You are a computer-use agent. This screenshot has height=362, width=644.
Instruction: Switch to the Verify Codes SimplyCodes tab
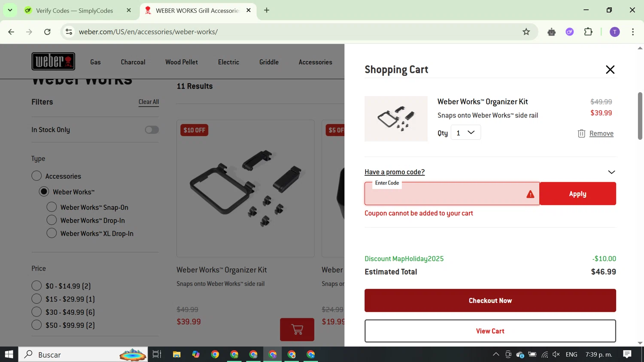point(75,10)
